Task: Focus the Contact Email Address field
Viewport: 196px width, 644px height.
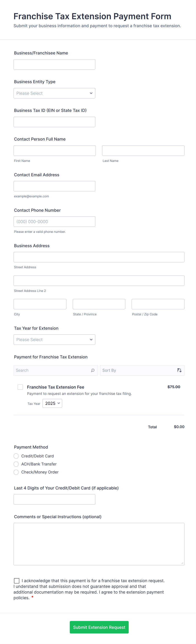Action: point(54,186)
